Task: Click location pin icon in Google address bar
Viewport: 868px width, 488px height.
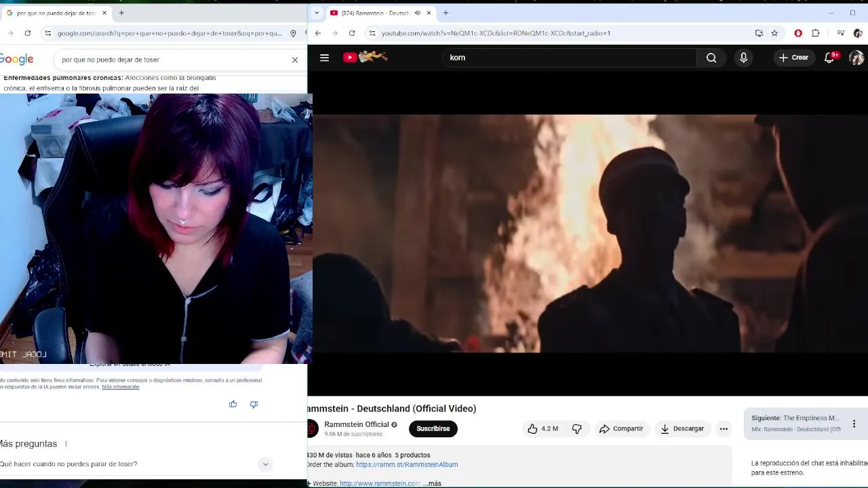Action: (293, 33)
